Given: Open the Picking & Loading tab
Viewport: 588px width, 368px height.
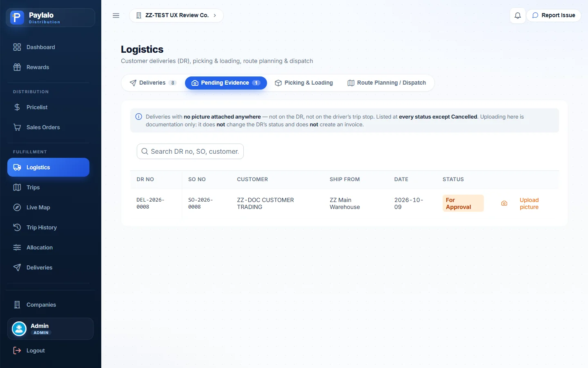Looking at the screenshot, I should pos(304,83).
